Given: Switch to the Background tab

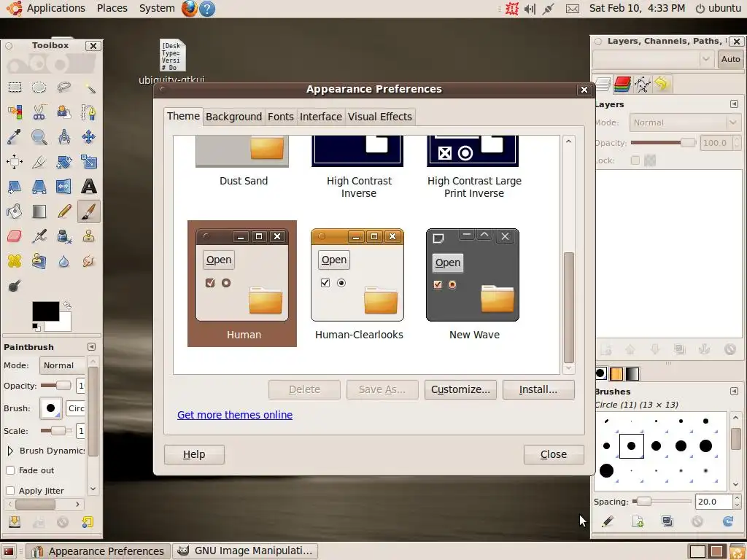Looking at the screenshot, I should 233,117.
